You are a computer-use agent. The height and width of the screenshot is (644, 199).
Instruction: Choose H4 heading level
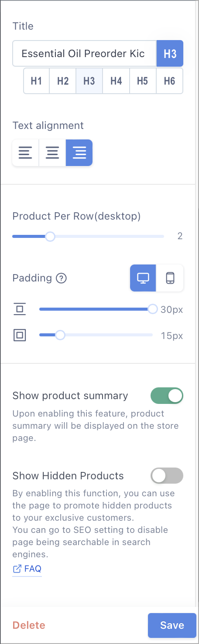pos(116,81)
